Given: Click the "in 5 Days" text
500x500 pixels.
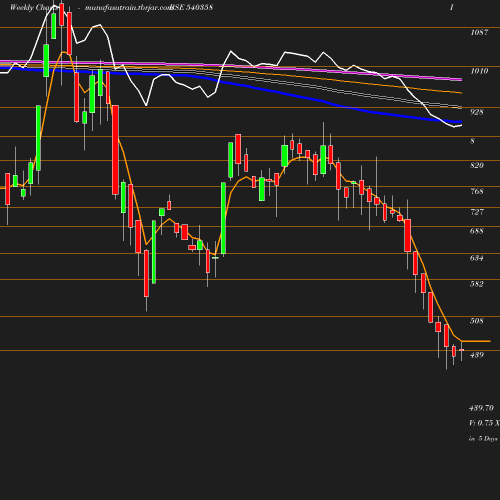Looking at the screenshot, I should (483, 439).
